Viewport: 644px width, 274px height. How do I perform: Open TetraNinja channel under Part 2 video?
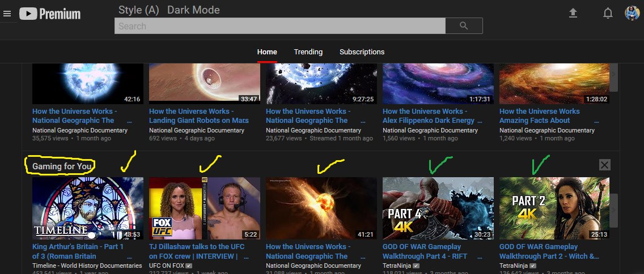pyautogui.click(x=514, y=266)
